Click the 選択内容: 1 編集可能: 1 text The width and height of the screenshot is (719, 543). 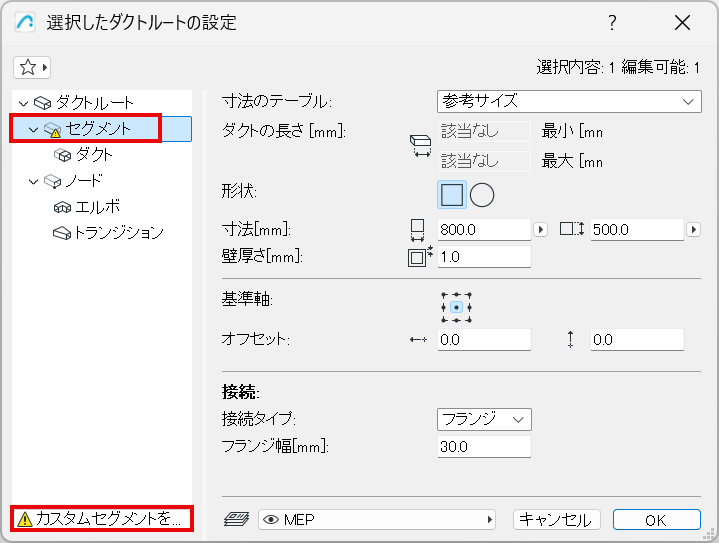[618, 68]
